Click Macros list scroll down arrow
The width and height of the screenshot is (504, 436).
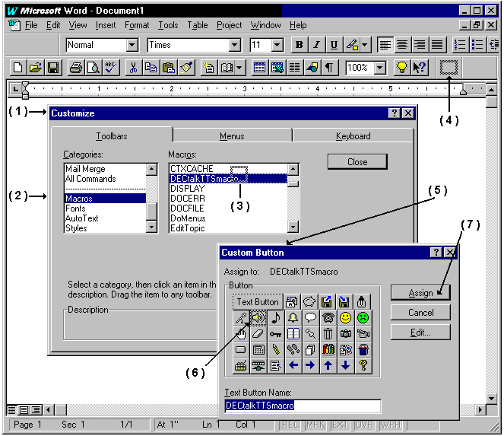coord(293,228)
